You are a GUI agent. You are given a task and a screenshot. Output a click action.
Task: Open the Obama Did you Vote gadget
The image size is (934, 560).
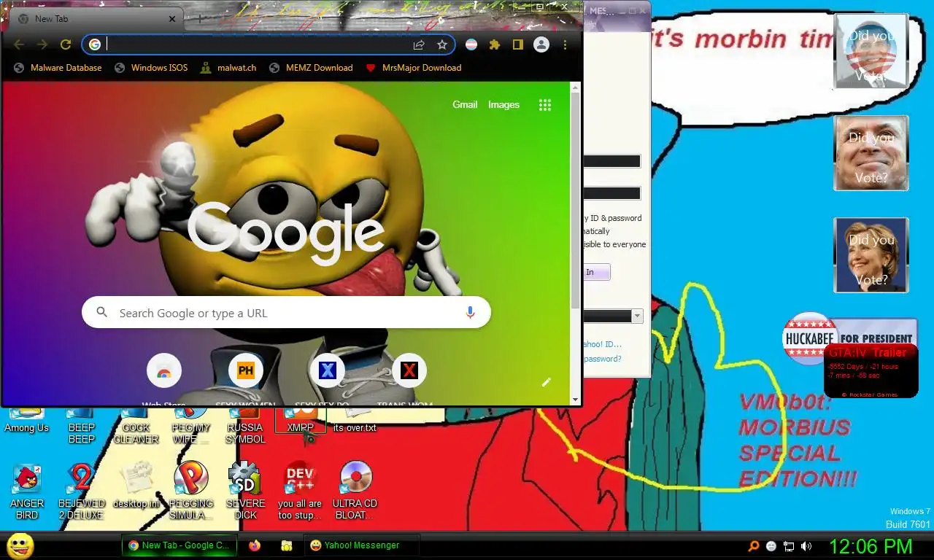tap(871, 52)
